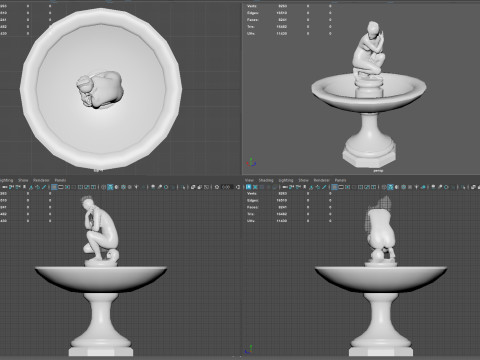The width and height of the screenshot is (480, 360).
Task: Open Panels menu in bottom-left viewport
Action: (x=60, y=180)
